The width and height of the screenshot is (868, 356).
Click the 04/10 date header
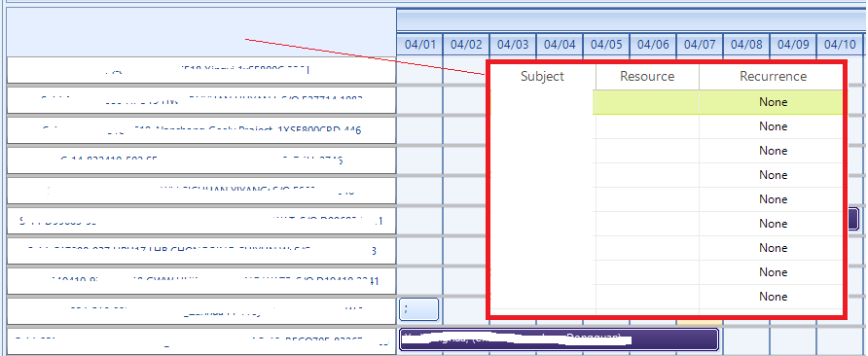tap(839, 45)
